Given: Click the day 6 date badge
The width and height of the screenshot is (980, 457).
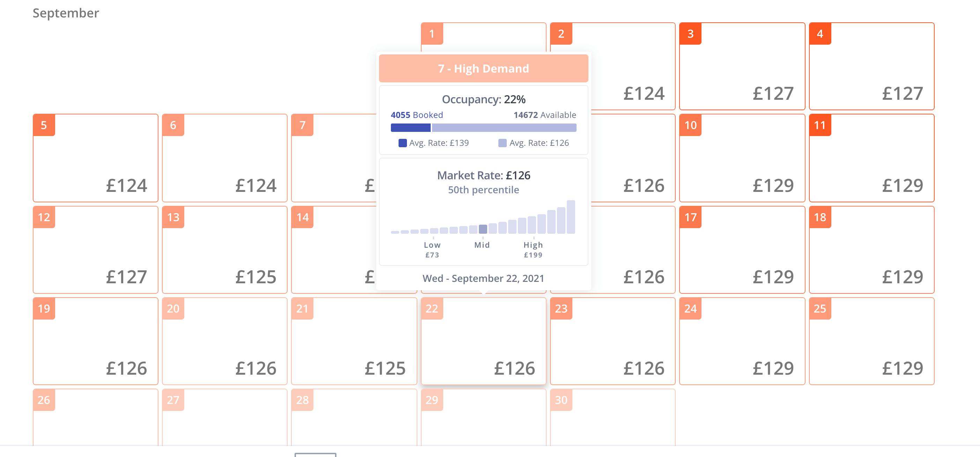Looking at the screenshot, I should coord(173,125).
